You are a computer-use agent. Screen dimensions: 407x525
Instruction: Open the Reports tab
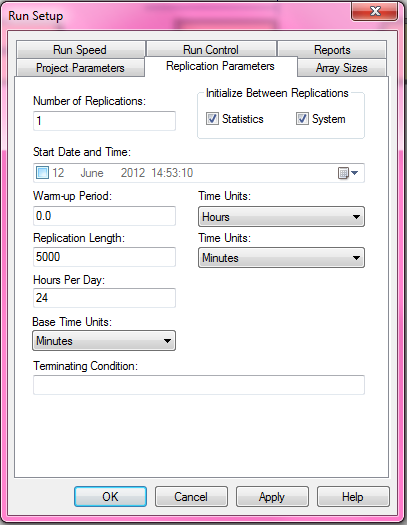point(332,50)
